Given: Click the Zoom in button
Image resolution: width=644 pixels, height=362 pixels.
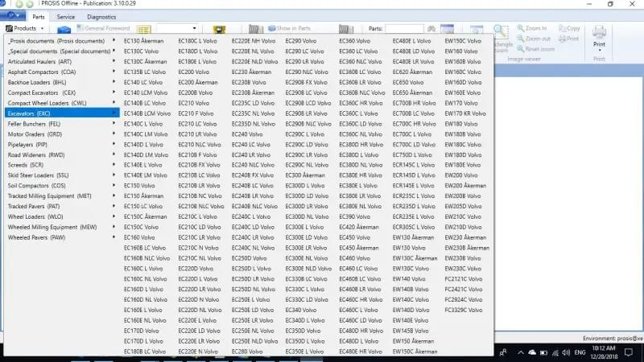Looking at the screenshot, I should (x=531, y=28).
